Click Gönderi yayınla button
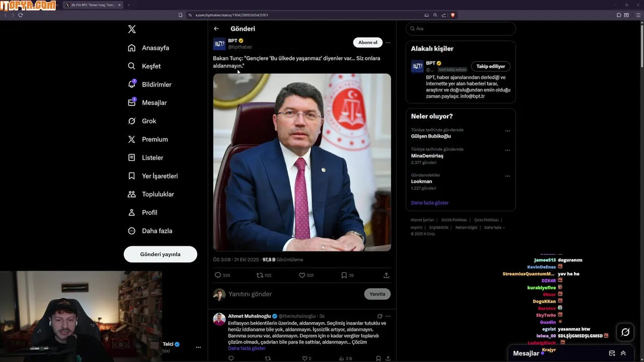644x362 pixels. pyautogui.click(x=160, y=254)
